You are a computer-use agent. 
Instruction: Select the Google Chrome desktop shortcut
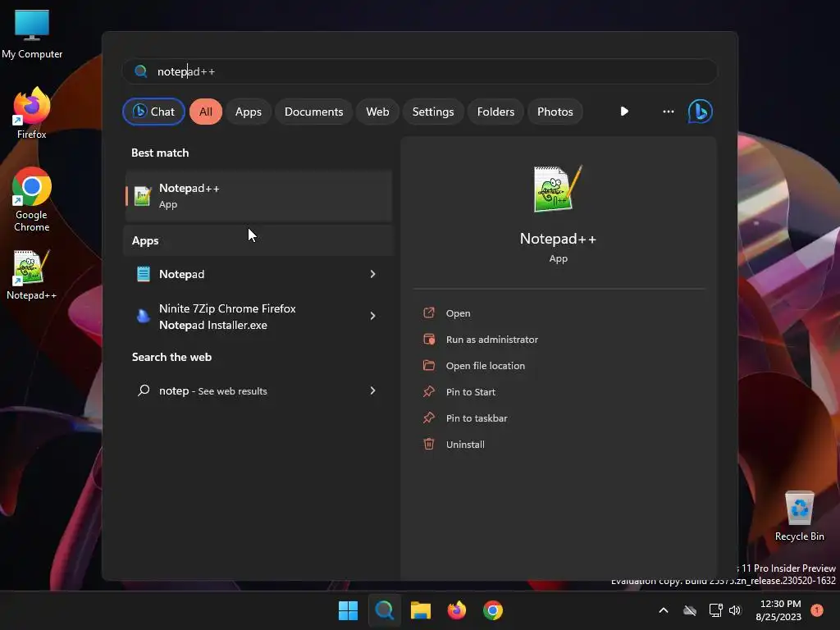click(x=32, y=199)
